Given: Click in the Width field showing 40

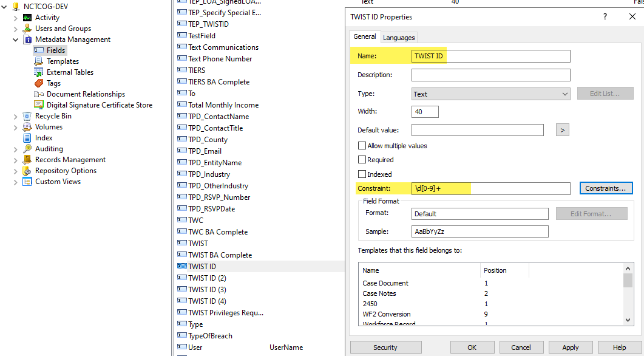Looking at the screenshot, I should [x=425, y=111].
